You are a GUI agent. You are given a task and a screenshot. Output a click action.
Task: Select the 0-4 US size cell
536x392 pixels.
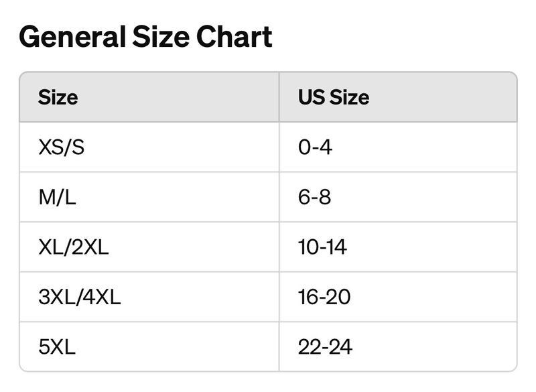point(316,147)
